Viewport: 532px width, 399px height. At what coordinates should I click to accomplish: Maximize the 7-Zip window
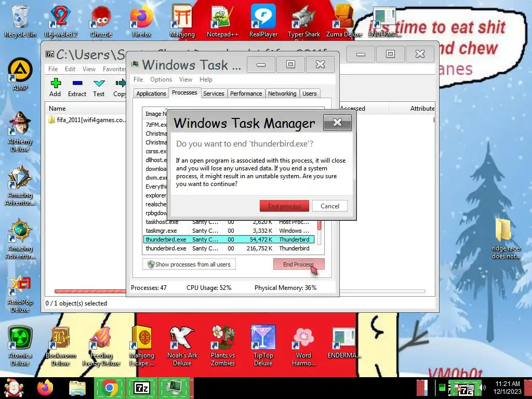tap(390, 54)
